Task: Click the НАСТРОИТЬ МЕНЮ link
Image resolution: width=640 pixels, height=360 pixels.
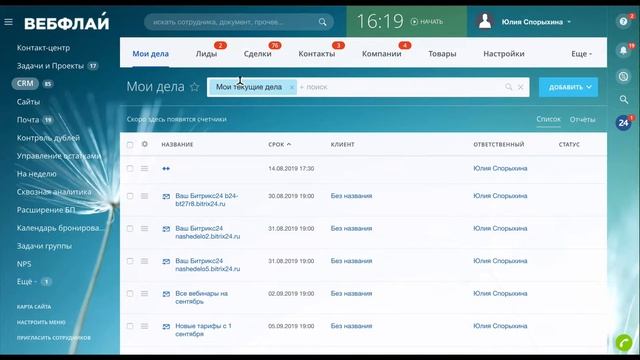Action: (41, 322)
